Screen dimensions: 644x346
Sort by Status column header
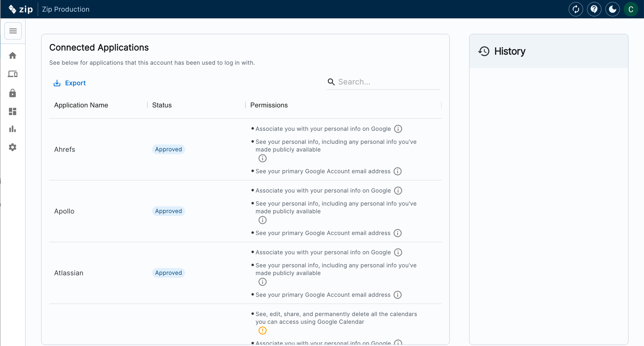pyautogui.click(x=162, y=105)
